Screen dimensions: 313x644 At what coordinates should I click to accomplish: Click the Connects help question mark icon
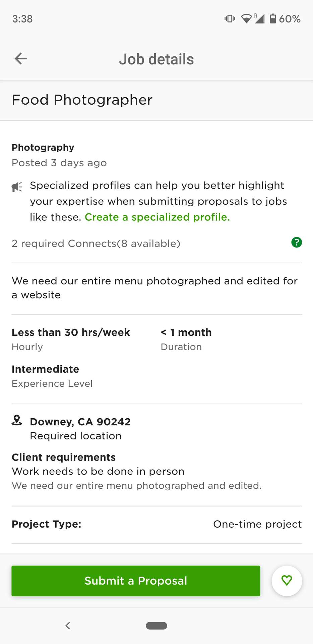click(297, 242)
